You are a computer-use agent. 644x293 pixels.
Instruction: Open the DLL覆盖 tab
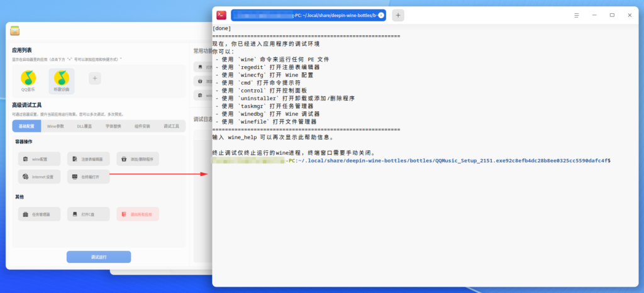pos(84,126)
